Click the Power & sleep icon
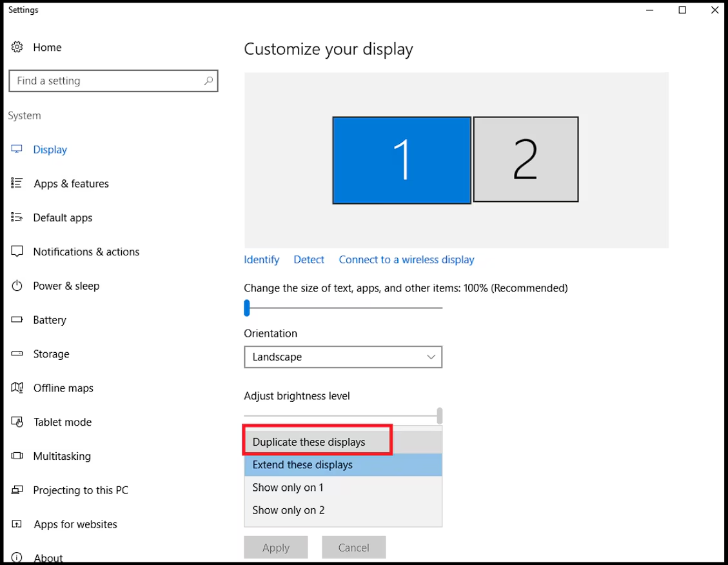The height and width of the screenshot is (565, 728). [17, 286]
